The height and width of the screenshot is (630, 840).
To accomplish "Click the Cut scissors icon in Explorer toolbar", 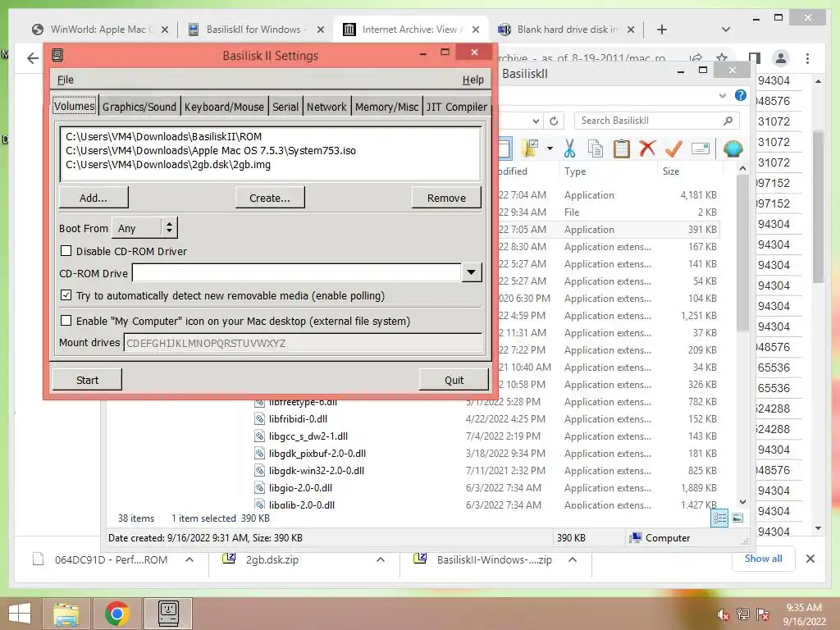I will (x=569, y=148).
